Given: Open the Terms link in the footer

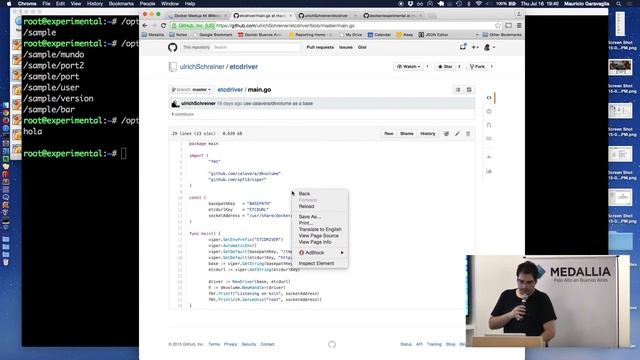Looking at the screenshot, I should [214, 344].
